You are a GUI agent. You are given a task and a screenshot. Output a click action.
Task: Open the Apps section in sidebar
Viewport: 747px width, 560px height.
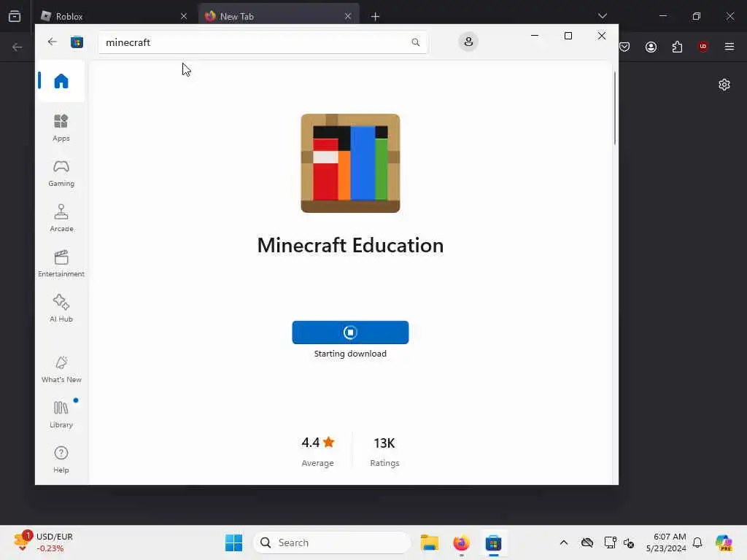[61, 128]
